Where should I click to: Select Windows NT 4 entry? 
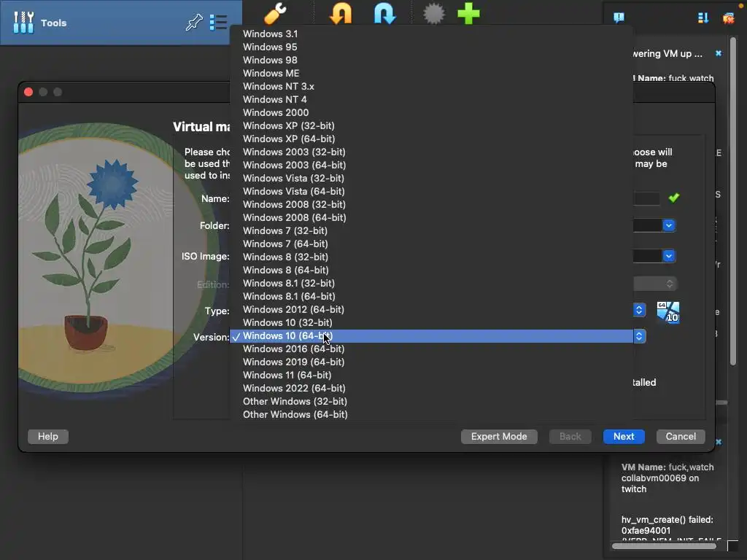click(431, 99)
